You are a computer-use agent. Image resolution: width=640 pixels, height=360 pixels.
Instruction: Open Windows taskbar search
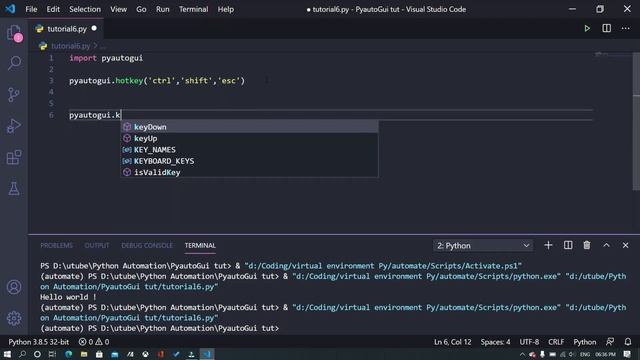tap(22, 354)
